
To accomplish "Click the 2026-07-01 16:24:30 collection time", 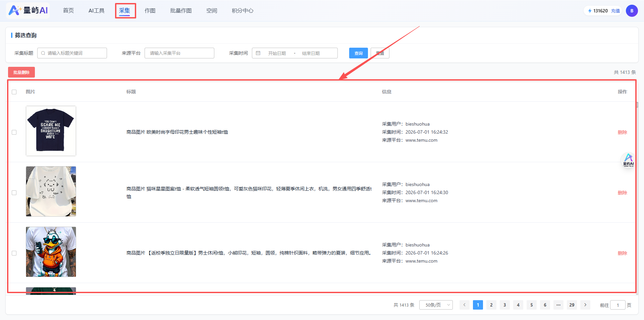I will point(427,193).
